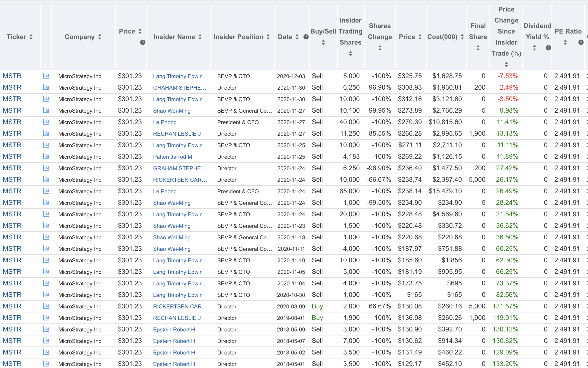Sort by Price Change Since Insider Trade header
588x368 pixels.
tap(506, 64)
